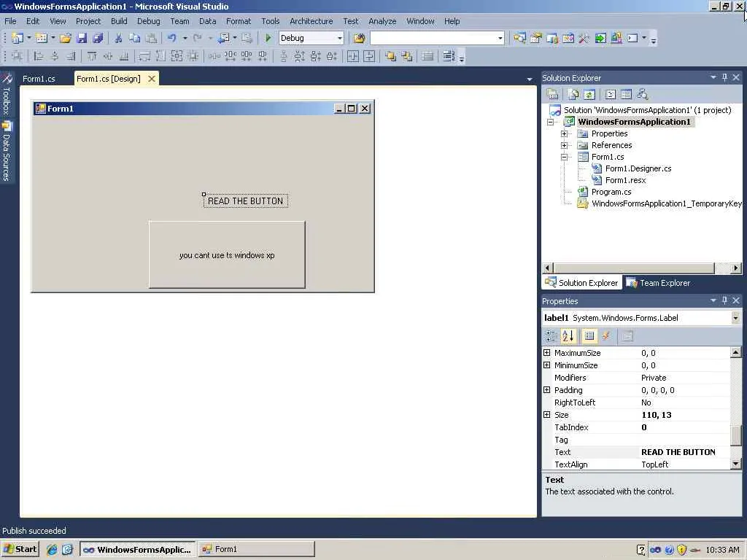Open the Architecture menu
This screenshot has height=560, width=747.
click(311, 21)
